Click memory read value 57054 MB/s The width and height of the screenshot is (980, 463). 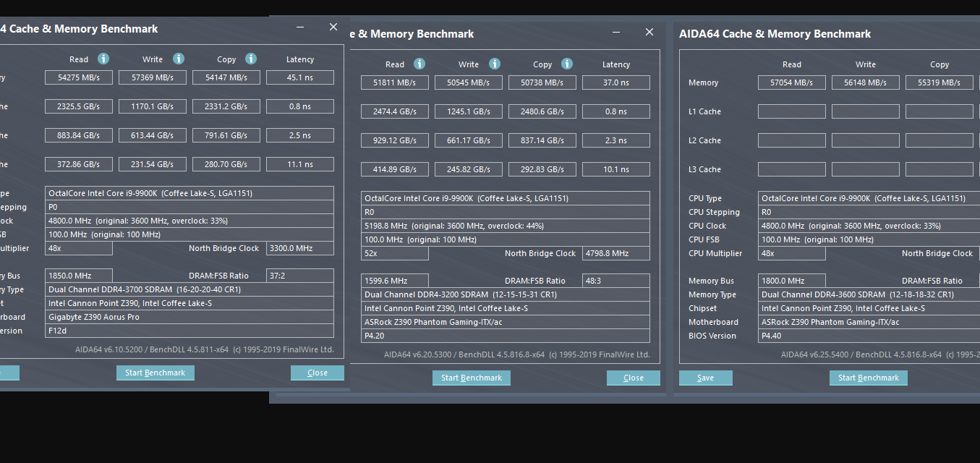coord(792,82)
